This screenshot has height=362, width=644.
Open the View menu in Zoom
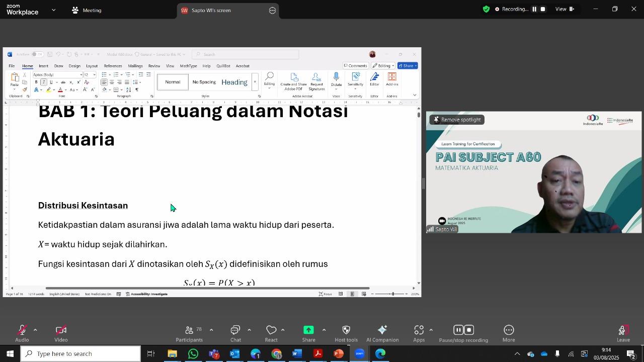pyautogui.click(x=565, y=9)
